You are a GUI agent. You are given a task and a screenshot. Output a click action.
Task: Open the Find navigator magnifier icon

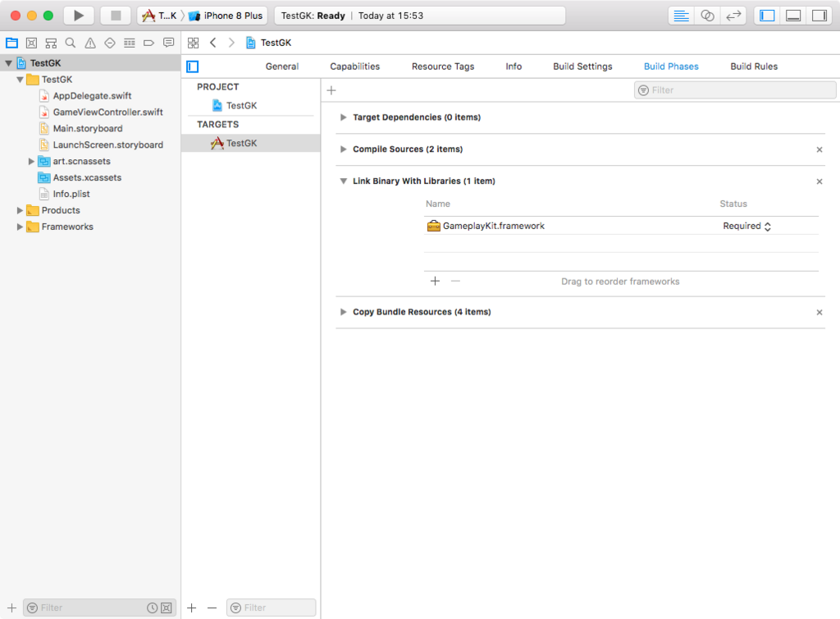coord(71,43)
